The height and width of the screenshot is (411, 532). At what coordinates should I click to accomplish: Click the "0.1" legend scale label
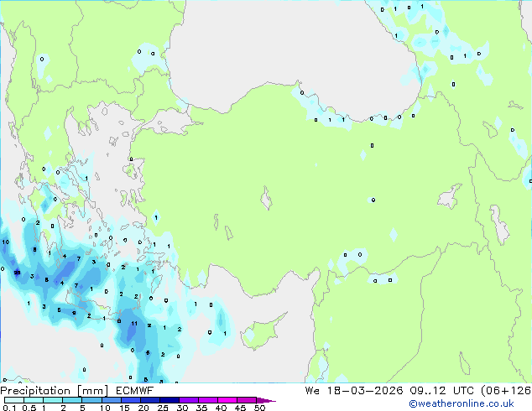point(9,408)
